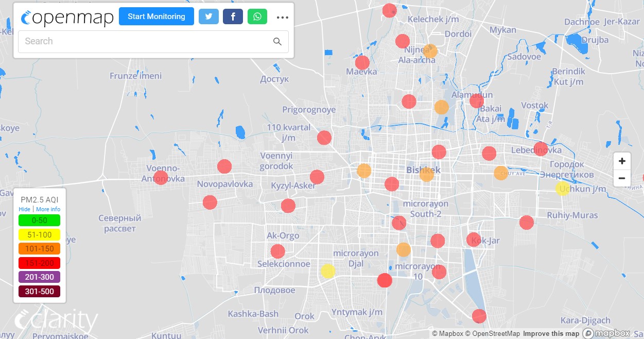Select the orange sensor at Bishkek center

click(x=427, y=174)
